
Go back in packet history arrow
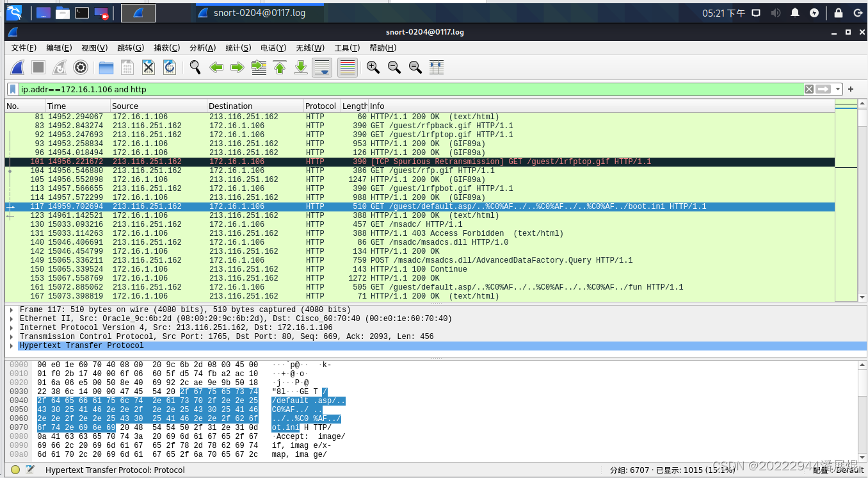click(x=216, y=67)
